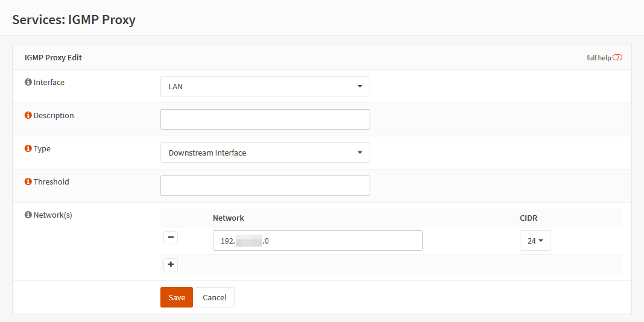The height and width of the screenshot is (322, 644).
Task: Toggle the full help switch
Action: (x=617, y=58)
